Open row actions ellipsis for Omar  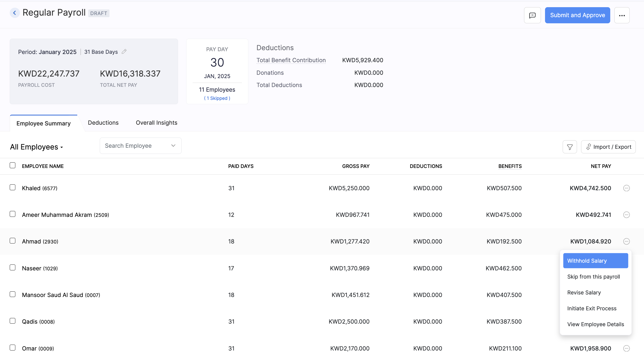(x=626, y=348)
